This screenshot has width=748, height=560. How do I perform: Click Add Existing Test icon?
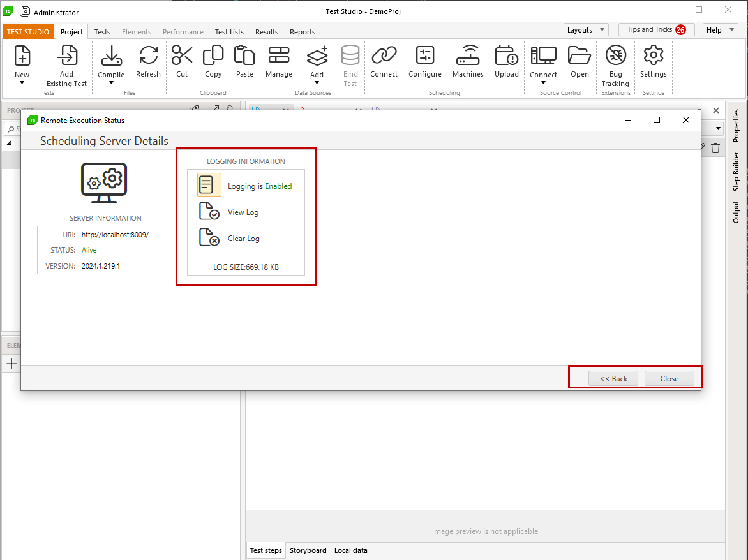(67, 55)
